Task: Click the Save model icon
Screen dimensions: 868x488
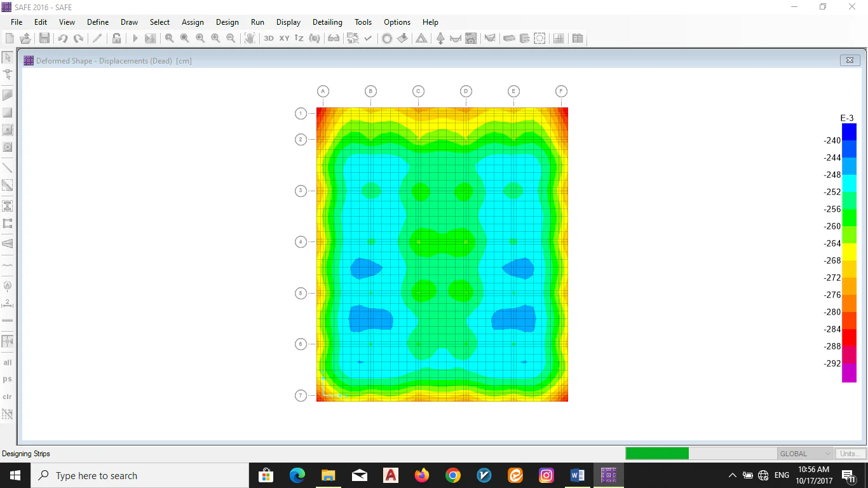Action: pyautogui.click(x=44, y=38)
